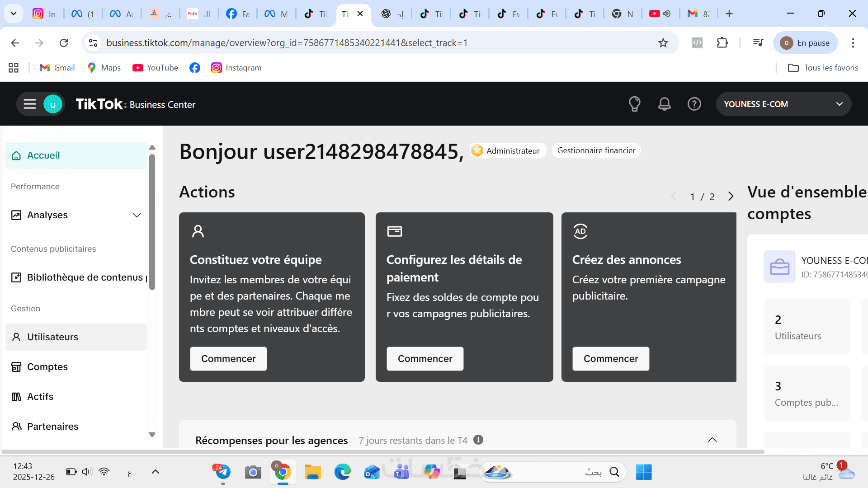Click the sidebar vertical scrollbar
This screenshot has width=868, height=488.
pos(152,221)
